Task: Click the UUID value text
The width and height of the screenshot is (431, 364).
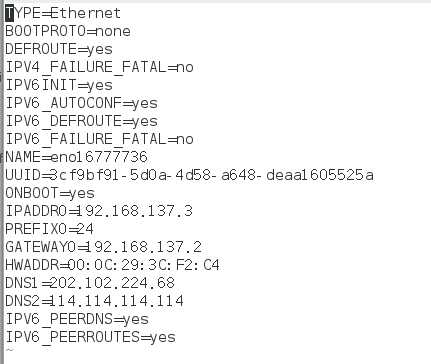Action: (x=212, y=175)
